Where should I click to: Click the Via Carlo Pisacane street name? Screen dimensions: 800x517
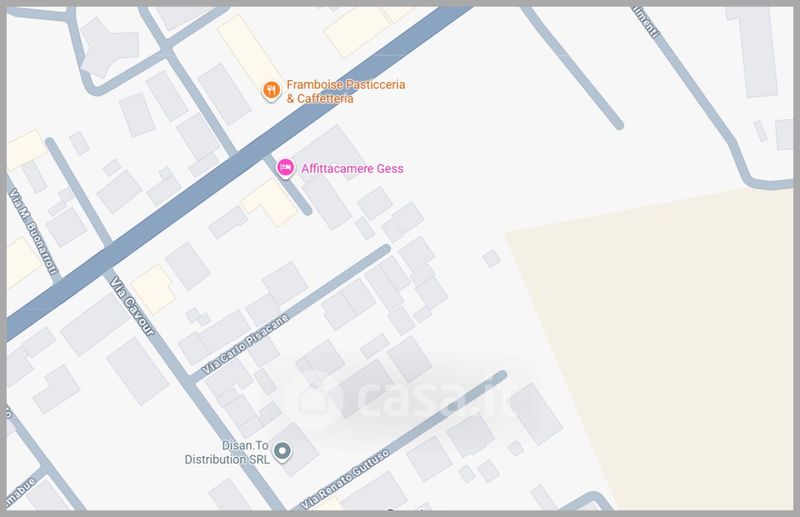pos(245,344)
